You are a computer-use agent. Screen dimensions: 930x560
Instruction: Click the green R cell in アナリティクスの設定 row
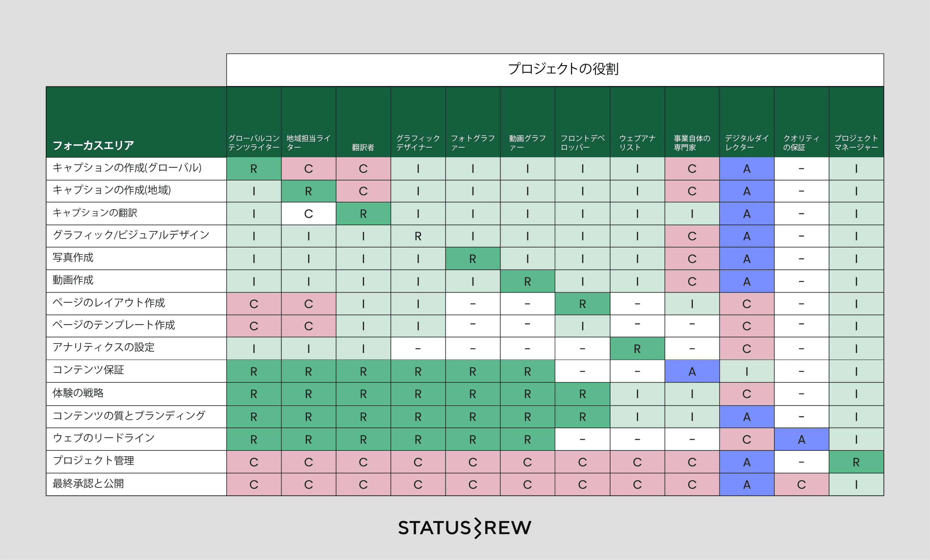[637, 349]
